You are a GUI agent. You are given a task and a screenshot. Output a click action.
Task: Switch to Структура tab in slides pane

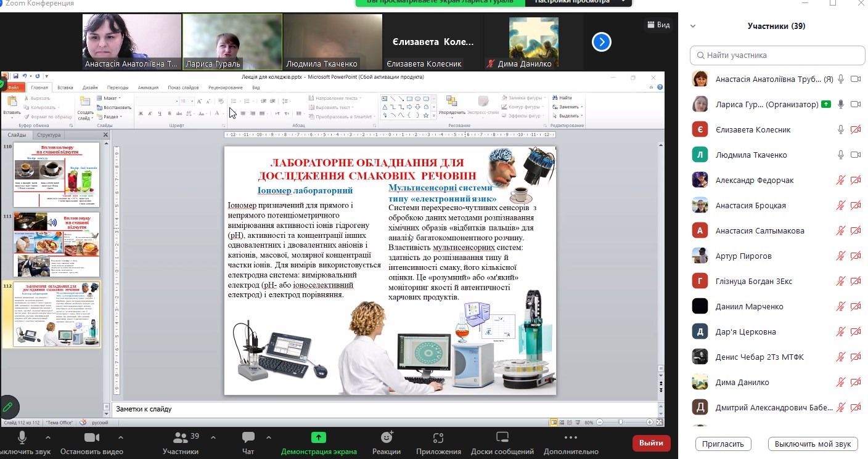[48, 135]
